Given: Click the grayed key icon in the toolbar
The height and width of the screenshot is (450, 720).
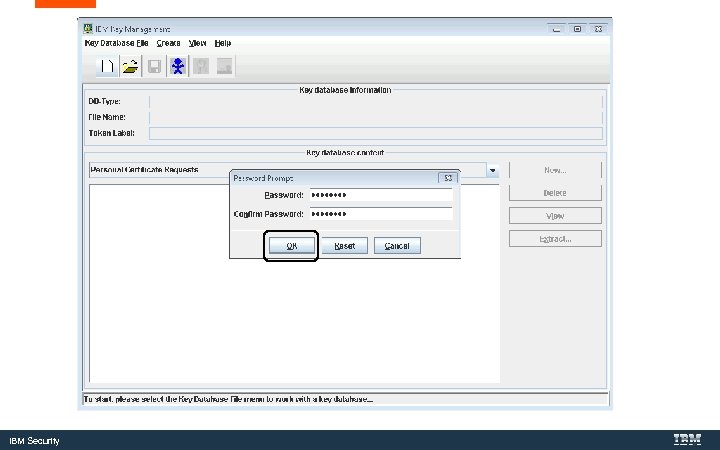Looking at the screenshot, I should [201, 66].
